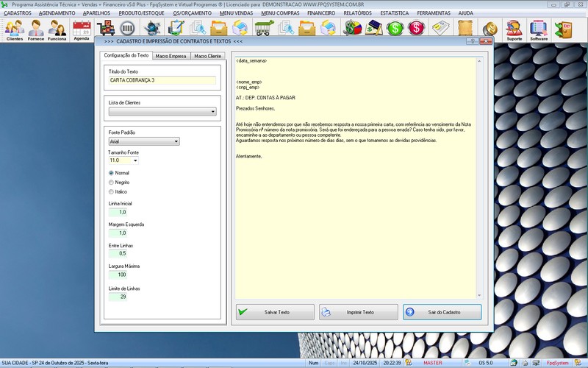Screen dimensions: 588x368
Task: Open the MENU VENDAS menu
Action: [236, 13]
